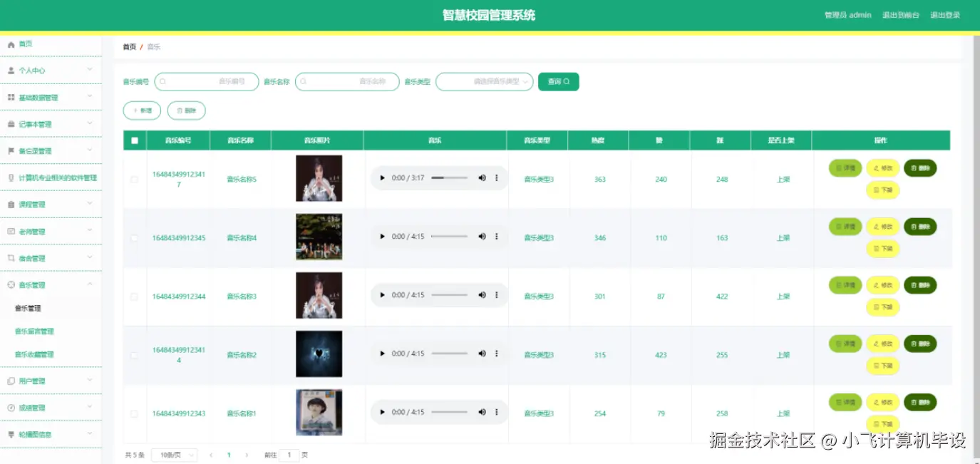980x464 pixels.
Task: Expand the 宿舍管理 sidebar chevron
Action: coord(90,257)
